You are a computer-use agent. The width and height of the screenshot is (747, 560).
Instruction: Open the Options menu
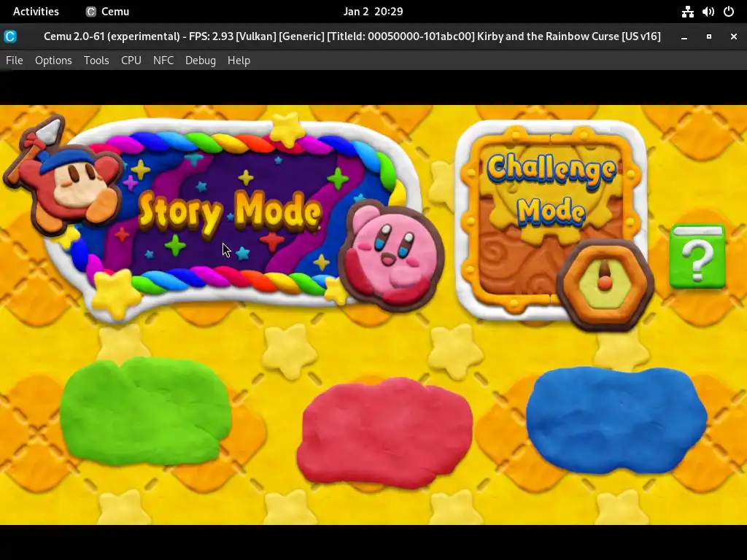pyautogui.click(x=53, y=61)
